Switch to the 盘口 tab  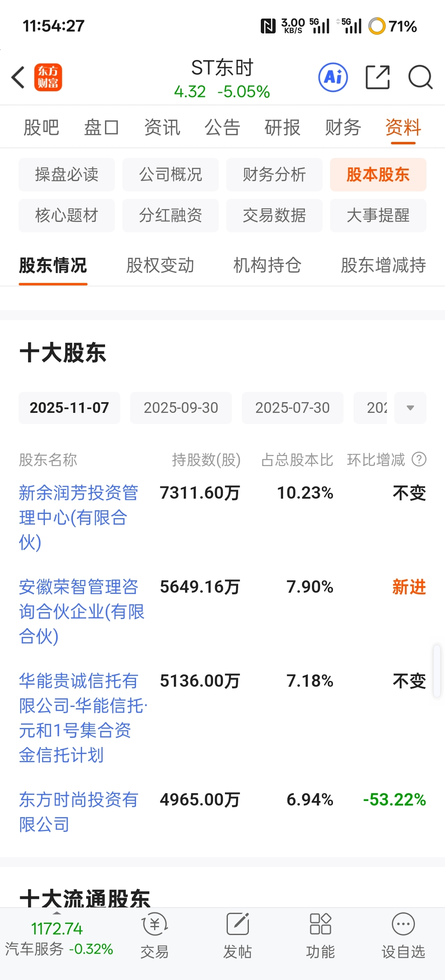(x=101, y=127)
